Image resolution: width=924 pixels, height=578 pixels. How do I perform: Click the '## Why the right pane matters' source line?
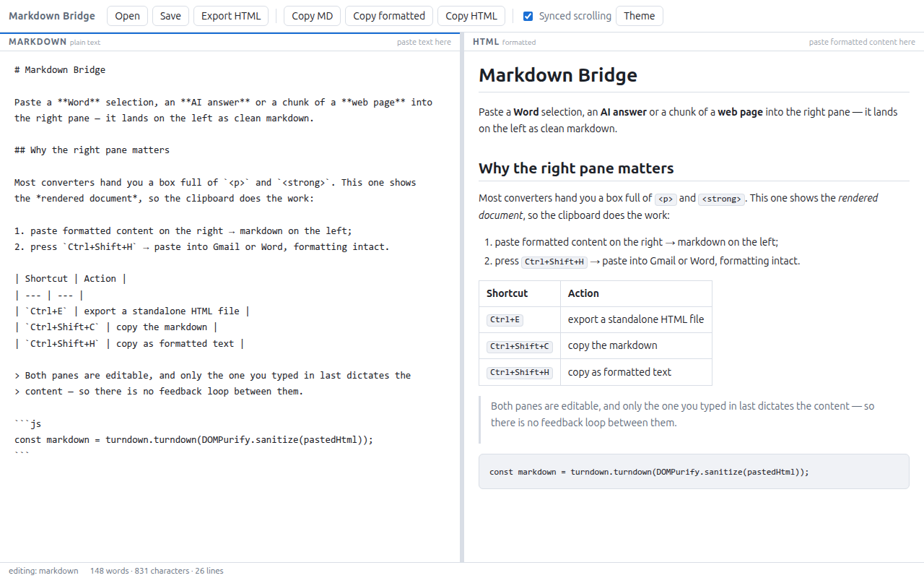click(x=92, y=150)
